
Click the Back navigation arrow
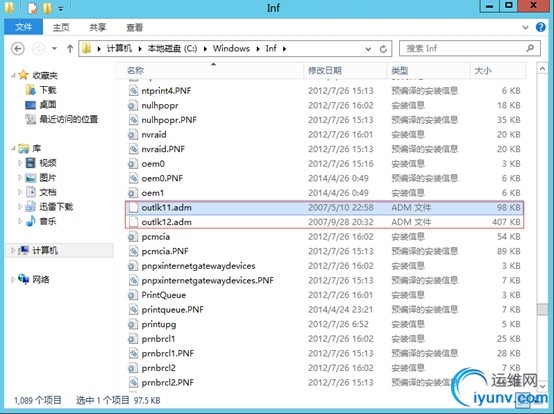click(18, 48)
